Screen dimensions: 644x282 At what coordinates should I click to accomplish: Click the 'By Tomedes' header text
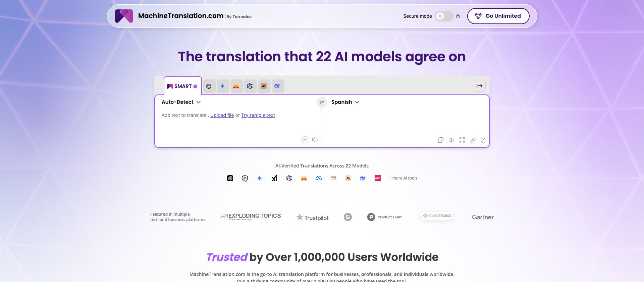[x=239, y=17]
